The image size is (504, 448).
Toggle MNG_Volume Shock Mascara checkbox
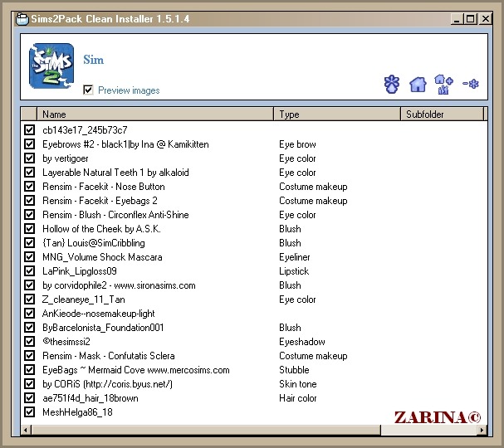pyautogui.click(x=30, y=257)
